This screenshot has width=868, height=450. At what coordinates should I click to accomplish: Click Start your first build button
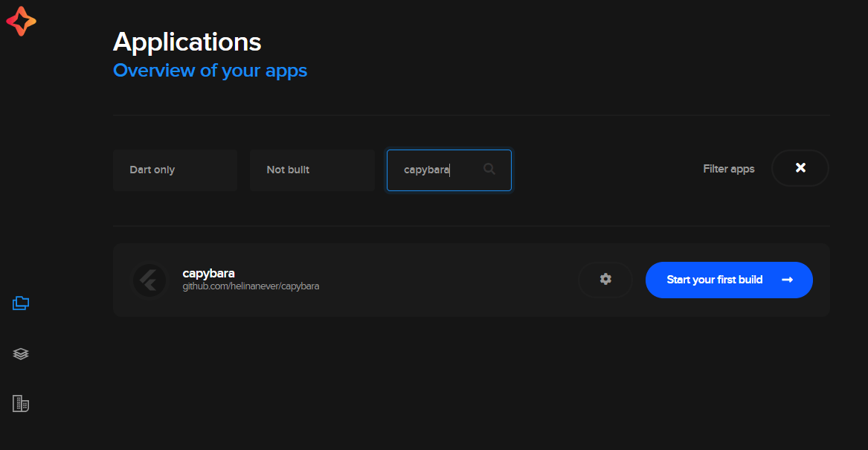[729, 280]
